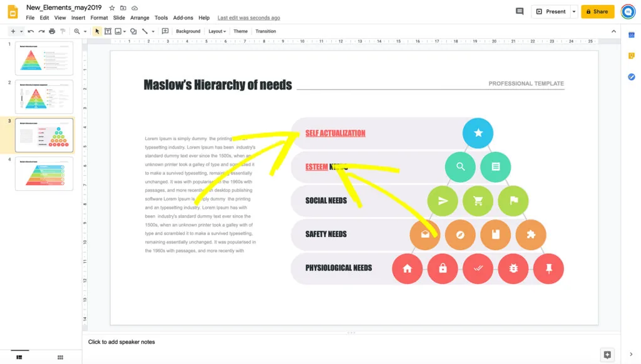The image size is (641, 364).
Task: Add a comment from the toolbar
Action: pos(165,31)
